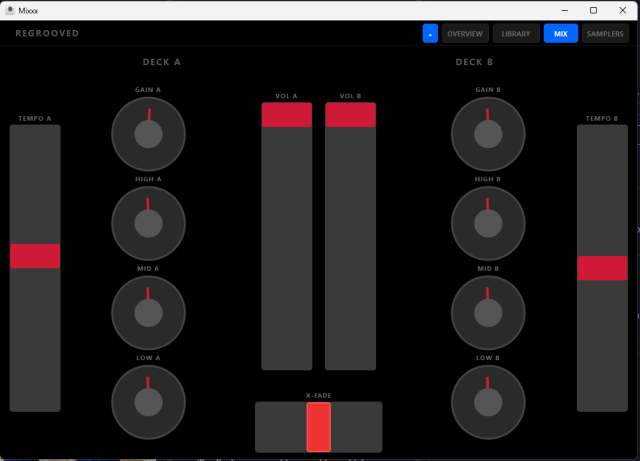Click the Low A EQ knob
640x461 pixels.
(148, 402)
